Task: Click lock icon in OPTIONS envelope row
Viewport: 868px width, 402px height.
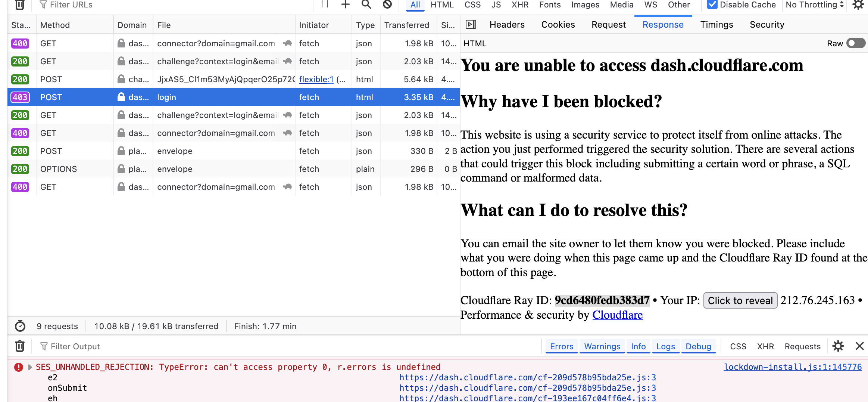Action: 121,169
